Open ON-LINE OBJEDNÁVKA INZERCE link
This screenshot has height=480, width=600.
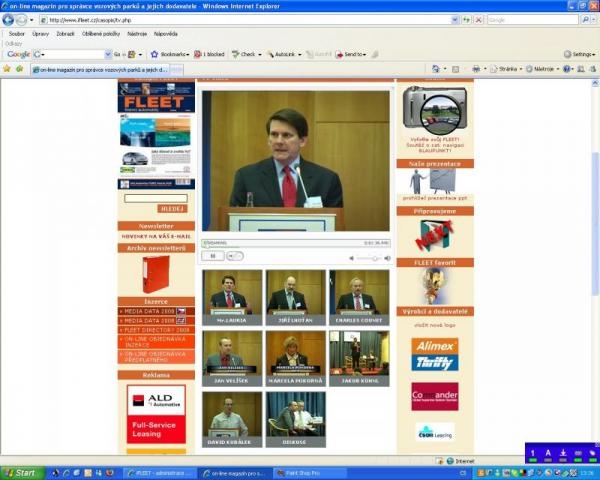(156, 342)
